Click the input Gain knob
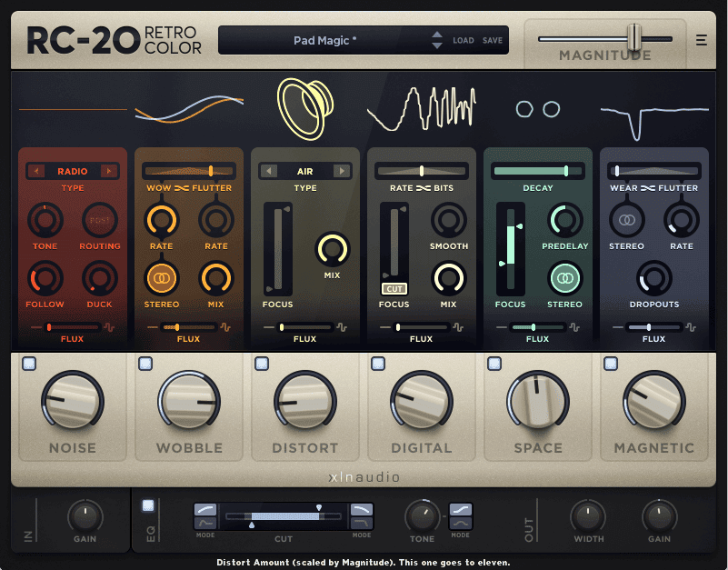 tap(85, 515)
